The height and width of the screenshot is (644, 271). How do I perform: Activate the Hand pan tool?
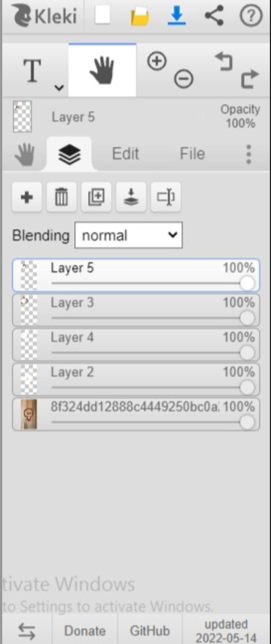[x=102, y=70]
